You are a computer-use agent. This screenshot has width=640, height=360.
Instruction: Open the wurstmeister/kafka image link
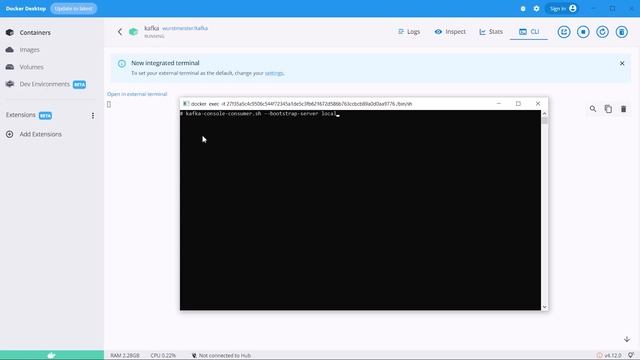pyautogui.click(x=185, y=28)
